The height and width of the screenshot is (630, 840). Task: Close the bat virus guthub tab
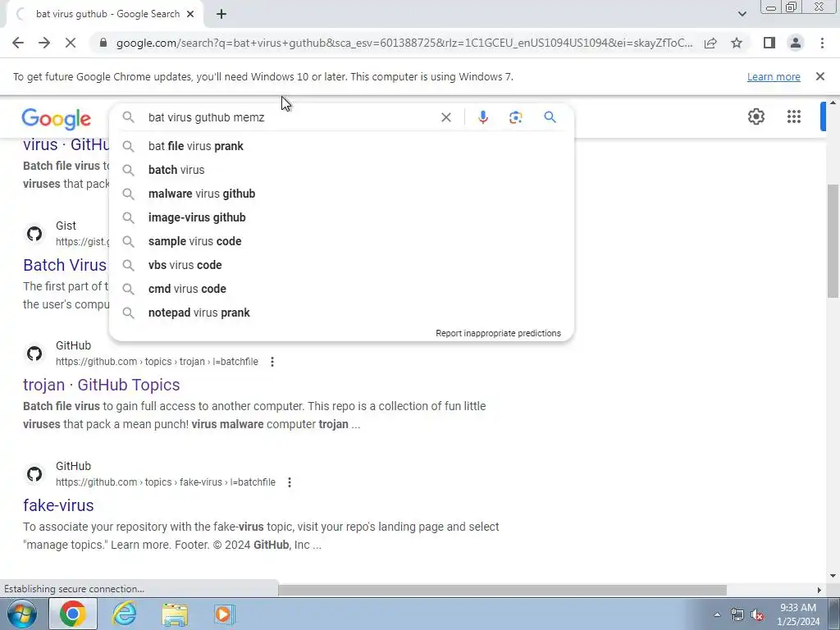coord(190,14)
